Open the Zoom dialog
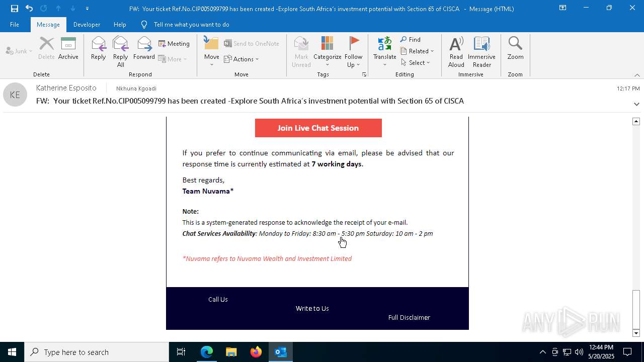 515,49
